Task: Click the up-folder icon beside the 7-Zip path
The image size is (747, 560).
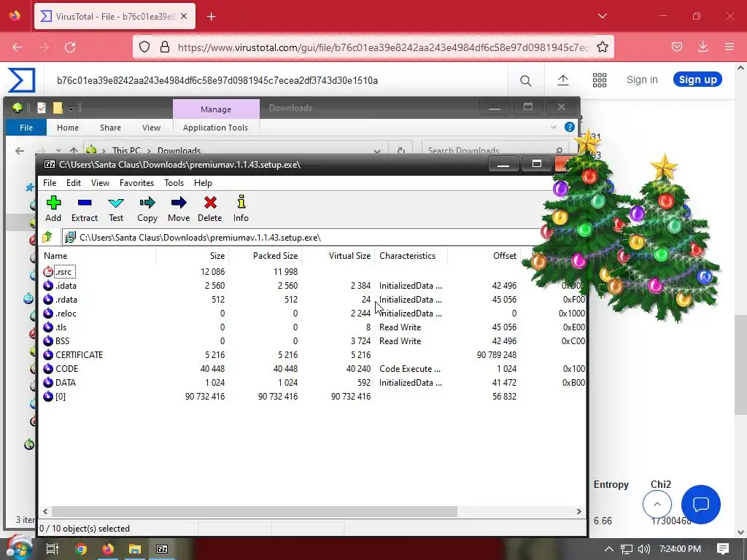Action: (x=47, y=237)
